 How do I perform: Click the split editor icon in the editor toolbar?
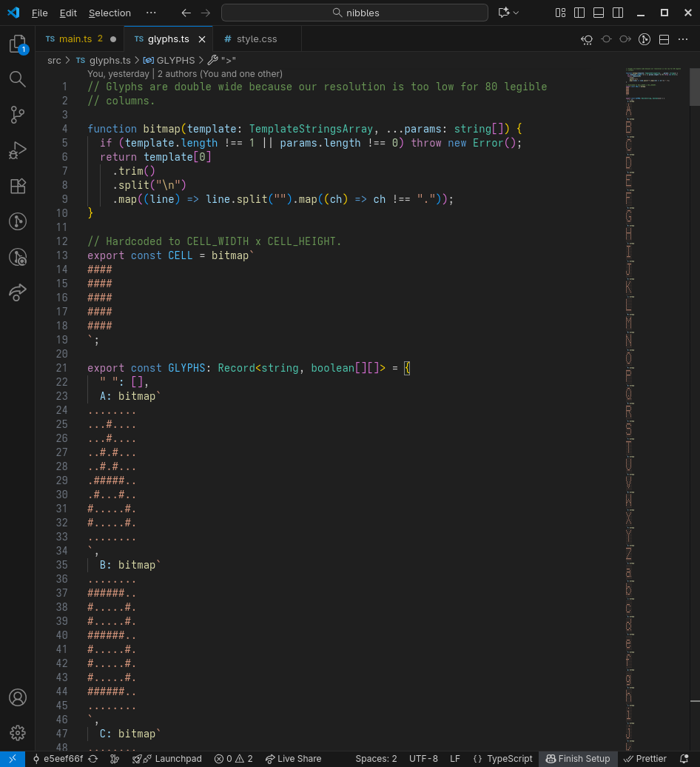click(664, 39)
